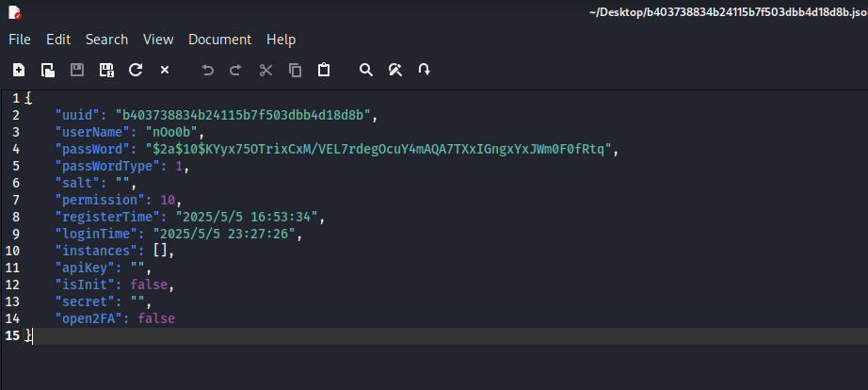Close the document using the X toolbar icon
This screenshot has height=390, width=868.
tap(165, 70)
